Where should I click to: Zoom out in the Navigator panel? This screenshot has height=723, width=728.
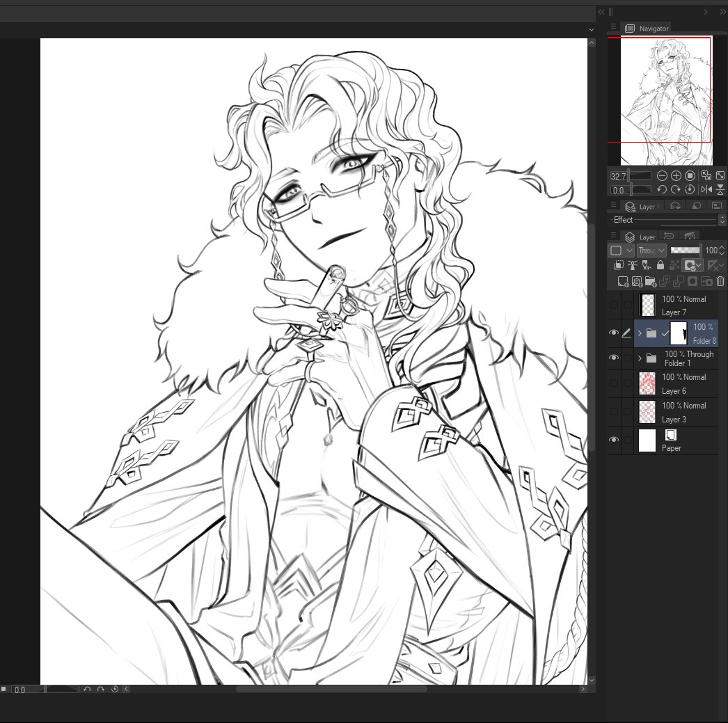[662, 175]
